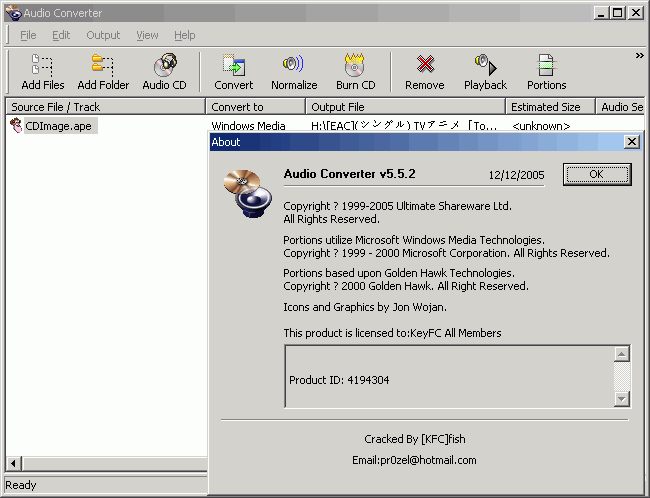Screen dimensions: 650x498
Task: Open the File menu
Action: [x=28, y=35]
